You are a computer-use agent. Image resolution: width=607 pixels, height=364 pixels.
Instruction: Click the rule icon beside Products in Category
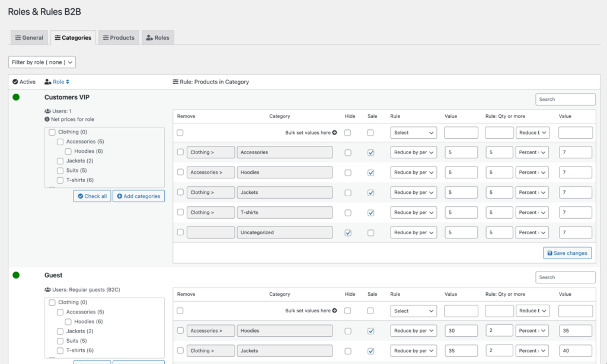(175, 82)
